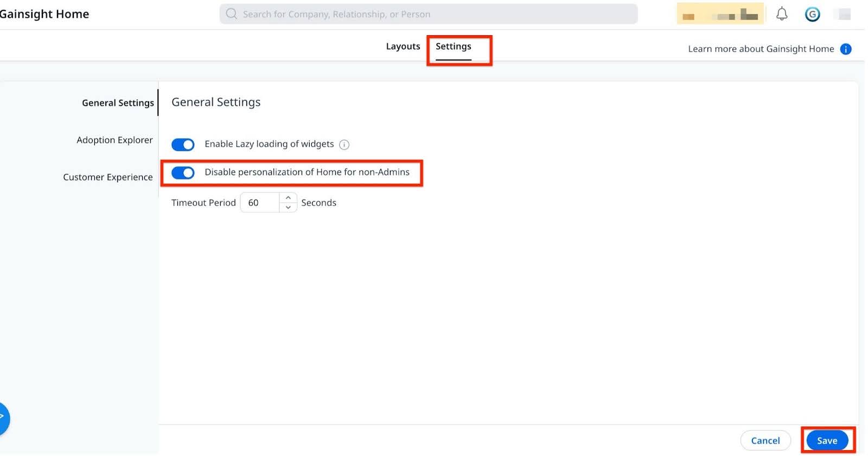Screen dimensions: 868x456
Task: Open Customer Experience settings
Action: pyautogui.click(x=108, y=177)
